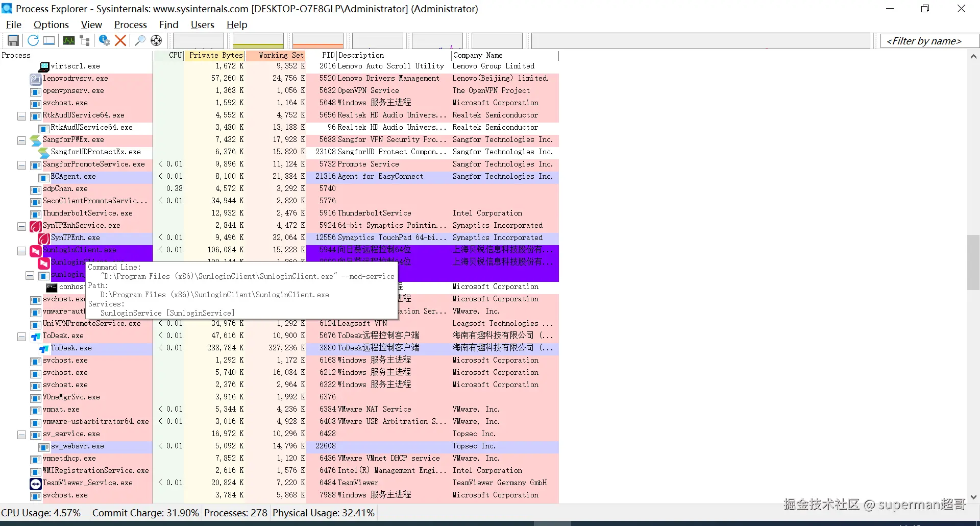Click the SynTPEnh.exe red icon

click(x=44, y=238)
